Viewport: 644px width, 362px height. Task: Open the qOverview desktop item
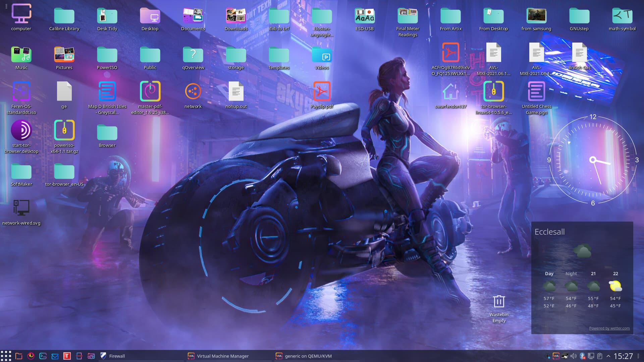[x=193, y=58]
